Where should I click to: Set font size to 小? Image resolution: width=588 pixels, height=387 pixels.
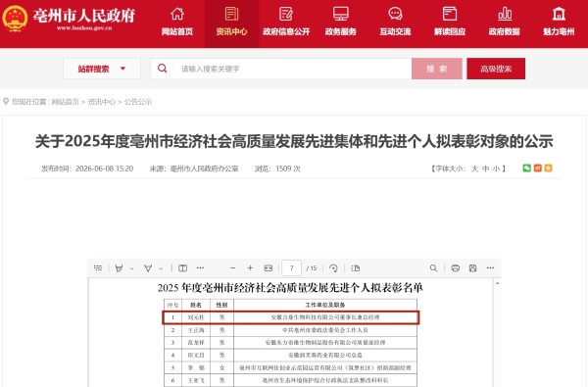pyautogui.click(x=497, y=169)
